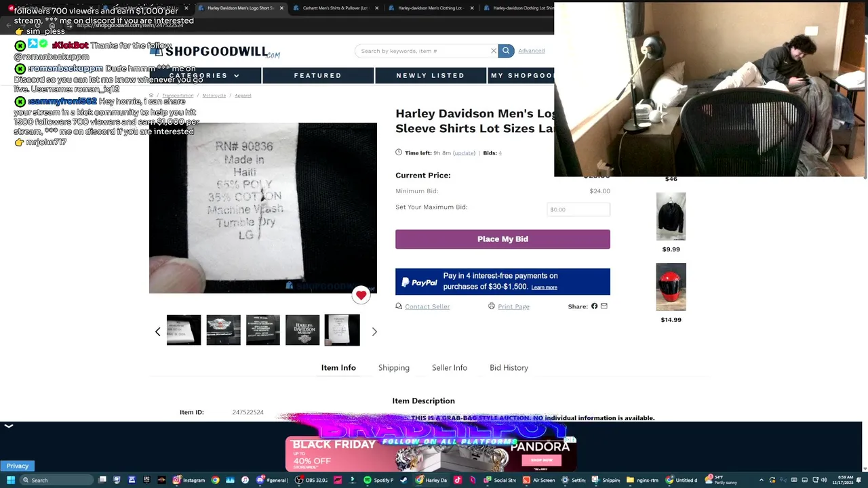Share the listing on Facebook

(594, 306)
